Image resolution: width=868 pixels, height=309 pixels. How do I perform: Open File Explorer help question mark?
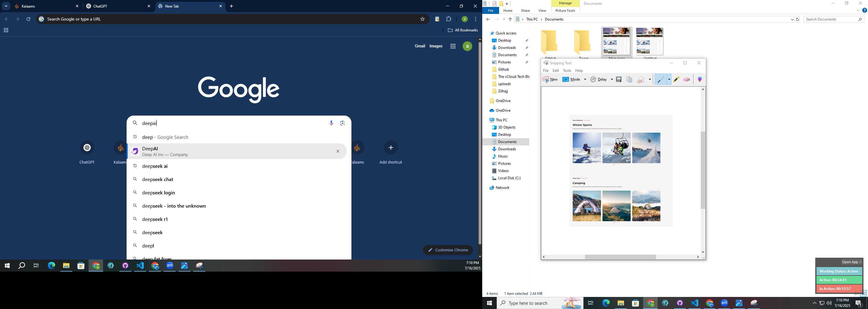pyautogui.click(x=864, y=11)
